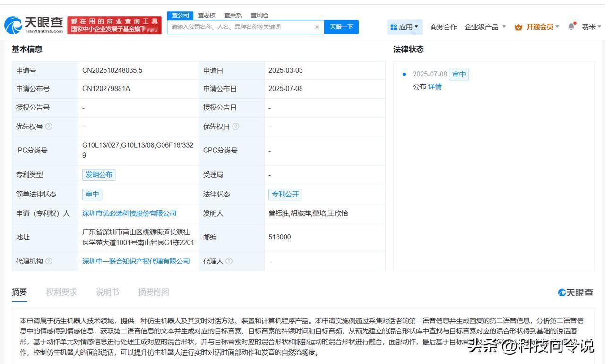Click inventor names 曾钰胜;胡淑萍;董培;王欣怡
605x364 pixels.
coord(308,213)
